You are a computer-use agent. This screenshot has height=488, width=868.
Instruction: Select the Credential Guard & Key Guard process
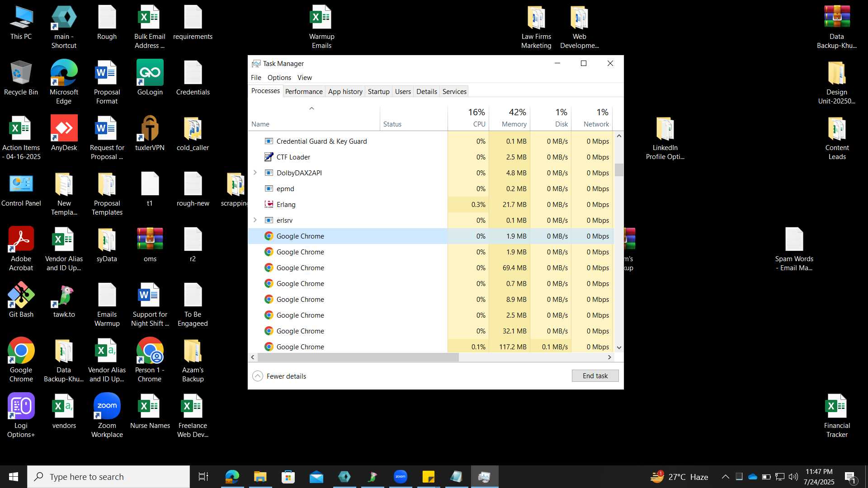(430, 141)
